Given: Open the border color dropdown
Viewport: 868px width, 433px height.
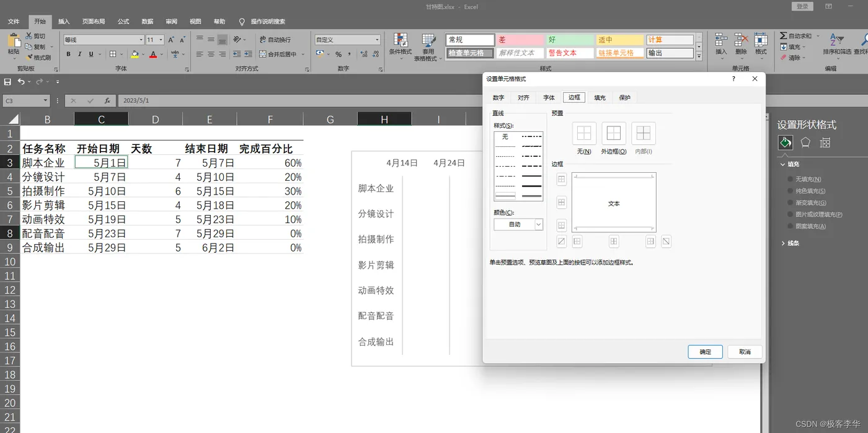Looking at the screenshot, I should click(518, 224).
